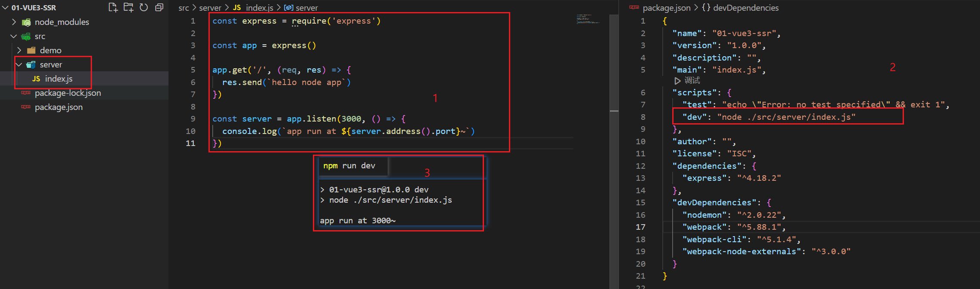Click the JS icon beside index.js in the explorer

tap(36, 79)
